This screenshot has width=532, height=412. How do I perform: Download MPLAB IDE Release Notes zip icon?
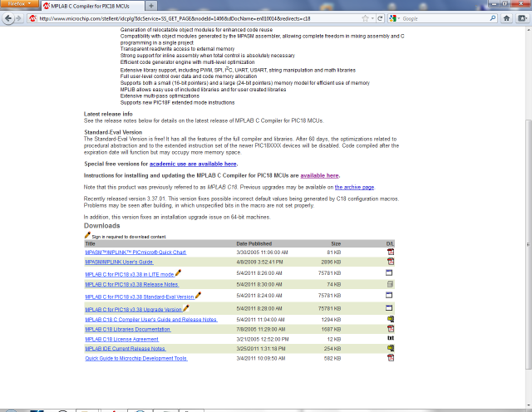(391, 348)
